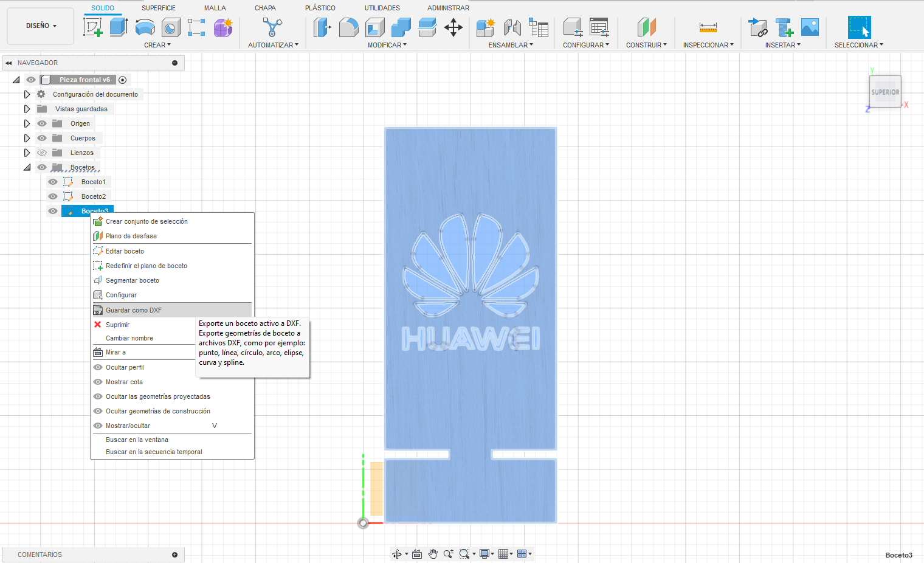Choose Guardar como DXF menu entry

pos(172,310)
